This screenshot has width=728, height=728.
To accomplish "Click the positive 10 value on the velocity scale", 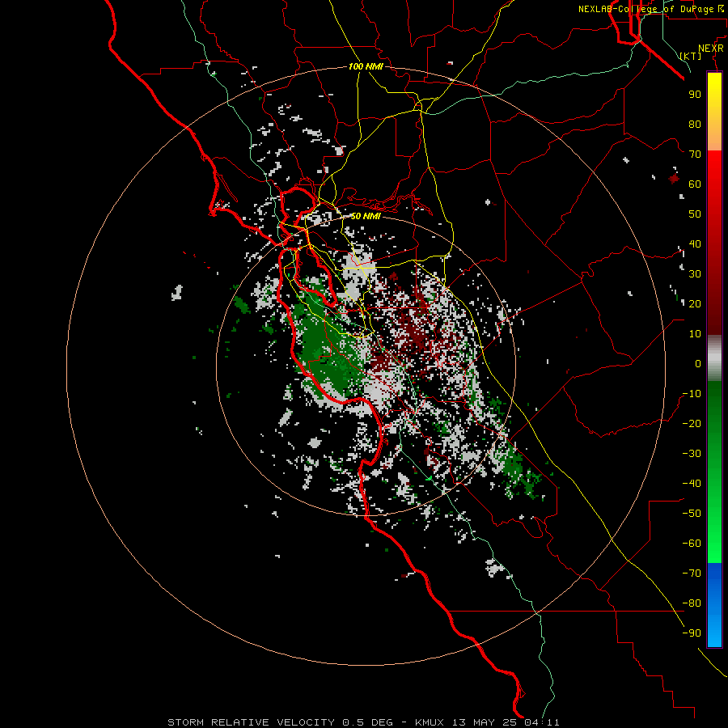I will point(695,334).
